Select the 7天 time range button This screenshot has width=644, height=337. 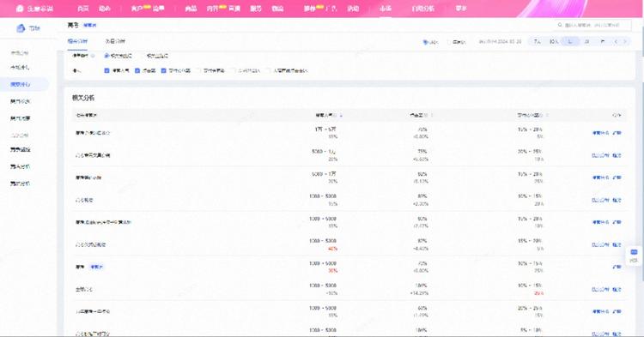[537, 41]
